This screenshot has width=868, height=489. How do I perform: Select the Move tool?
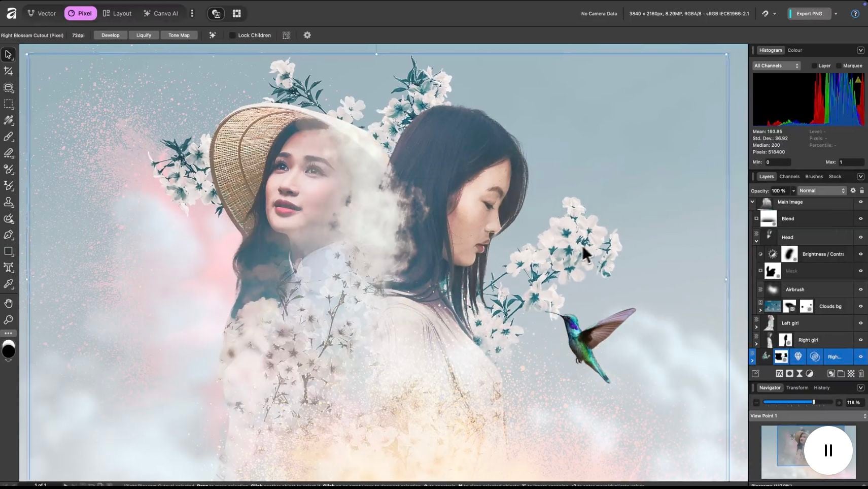8,54
